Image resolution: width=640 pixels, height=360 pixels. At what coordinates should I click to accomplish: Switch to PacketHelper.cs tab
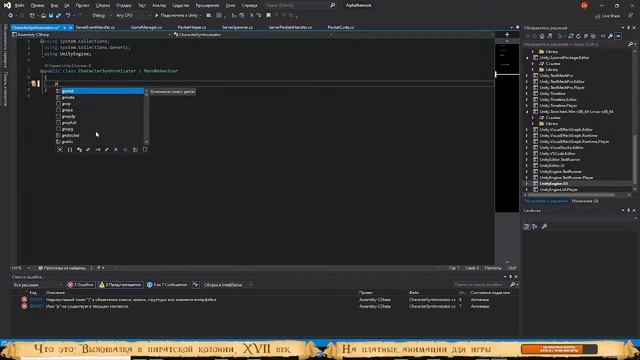[x=192, y=27]
